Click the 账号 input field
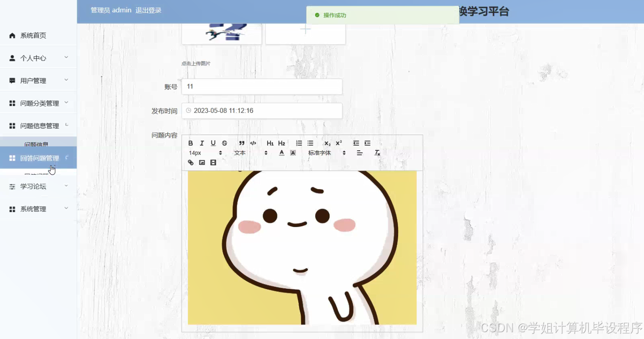Screen dimensions: 644x339 262,86
